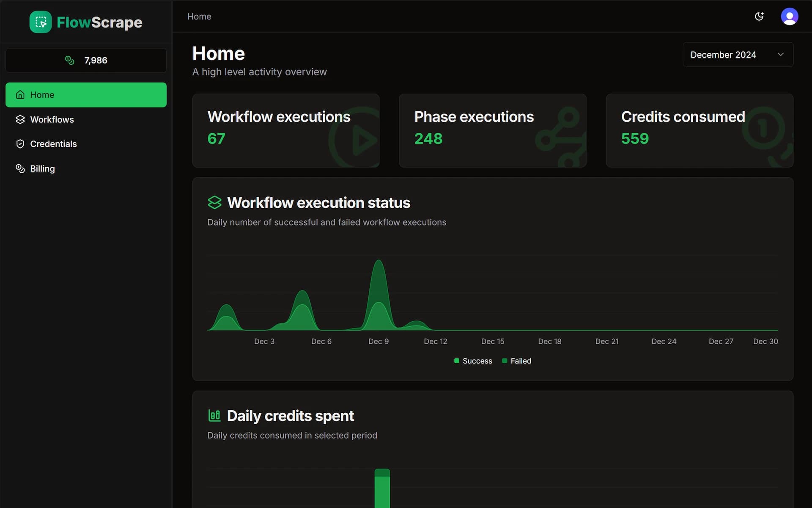Click the FlowScrape logo icon
Image resolution: width=812 pixels, height=508 pixels.
(x=41, y=22)
